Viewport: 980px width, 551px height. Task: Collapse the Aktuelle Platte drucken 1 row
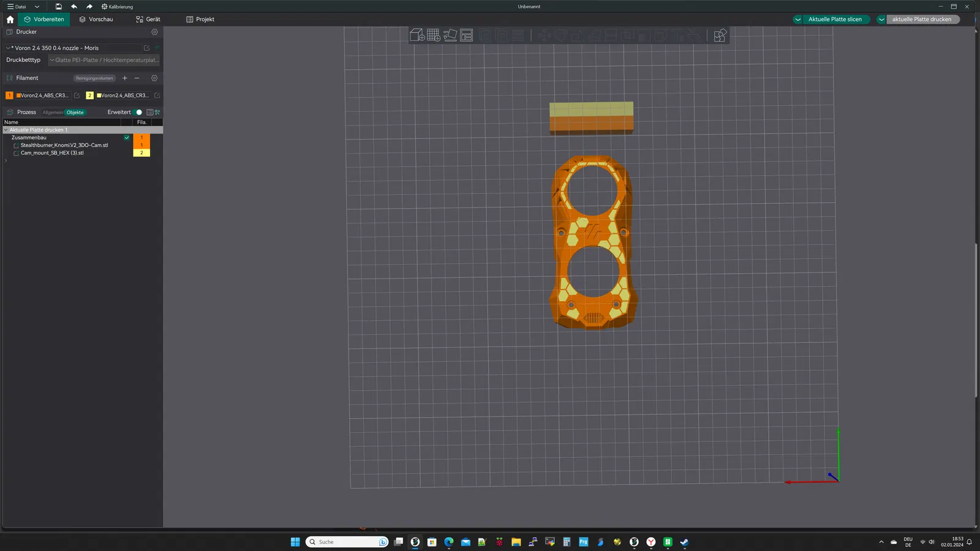click(6, 130)
